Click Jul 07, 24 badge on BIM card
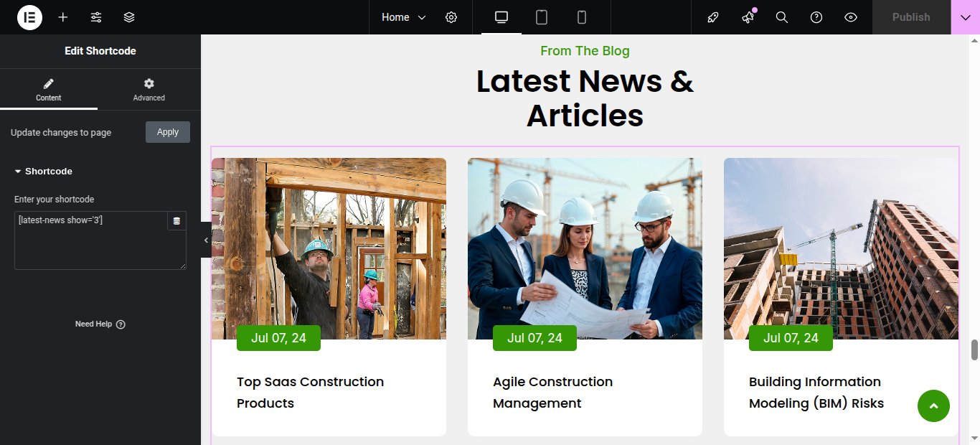This screenshot has height=445, width=980. pyautogui.click(x=791, y=338)
